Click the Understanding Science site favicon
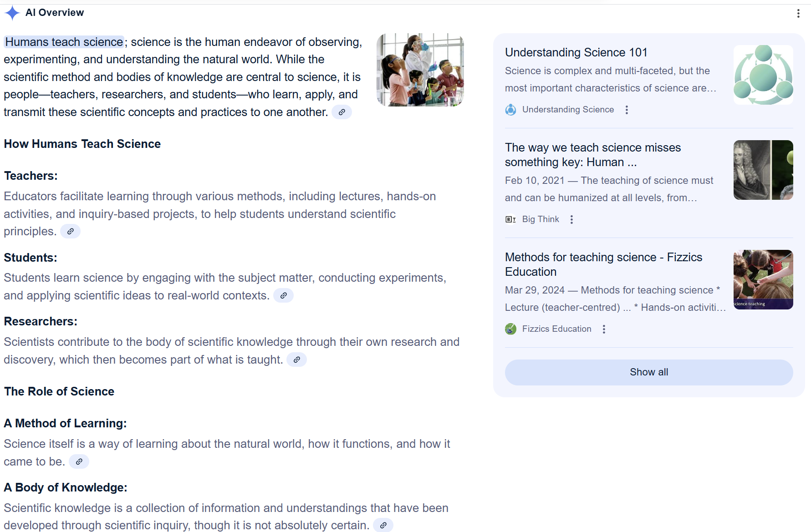811x532 pixels. click(510, 110)
